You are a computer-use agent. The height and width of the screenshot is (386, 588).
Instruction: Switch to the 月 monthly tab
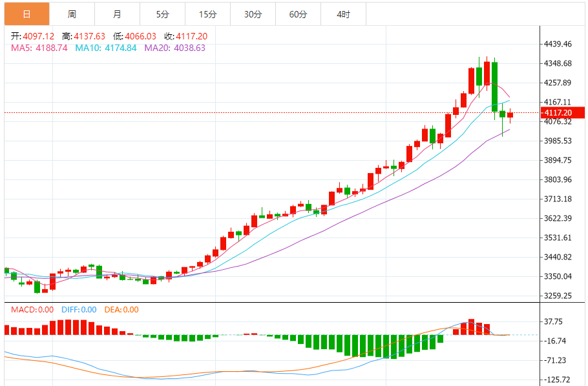(118, 14)
